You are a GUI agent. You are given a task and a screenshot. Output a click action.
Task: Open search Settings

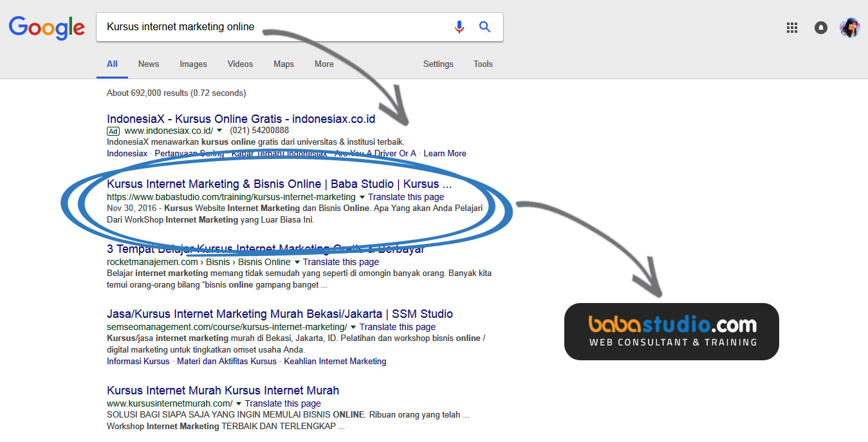[438, 64]
